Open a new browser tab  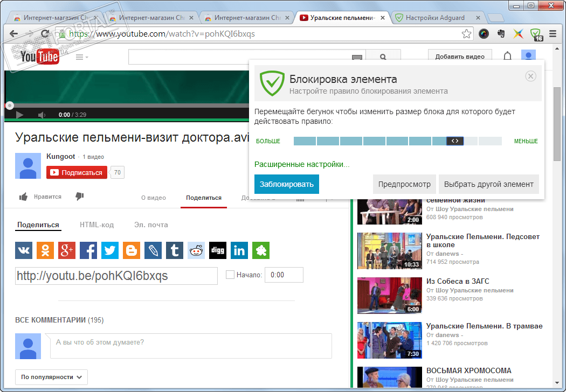click(495, 18)
